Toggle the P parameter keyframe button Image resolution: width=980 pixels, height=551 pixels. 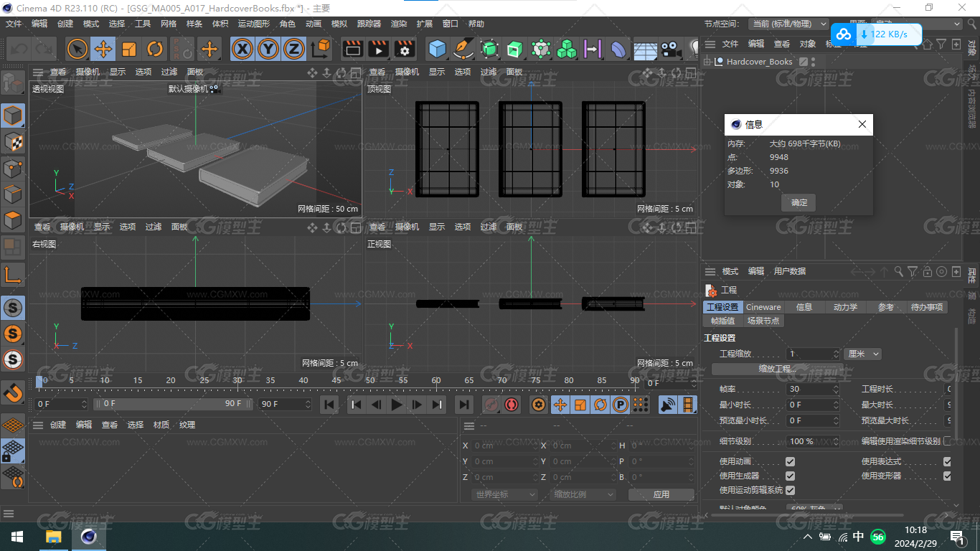pyautogui.click(x=621, y=405)
